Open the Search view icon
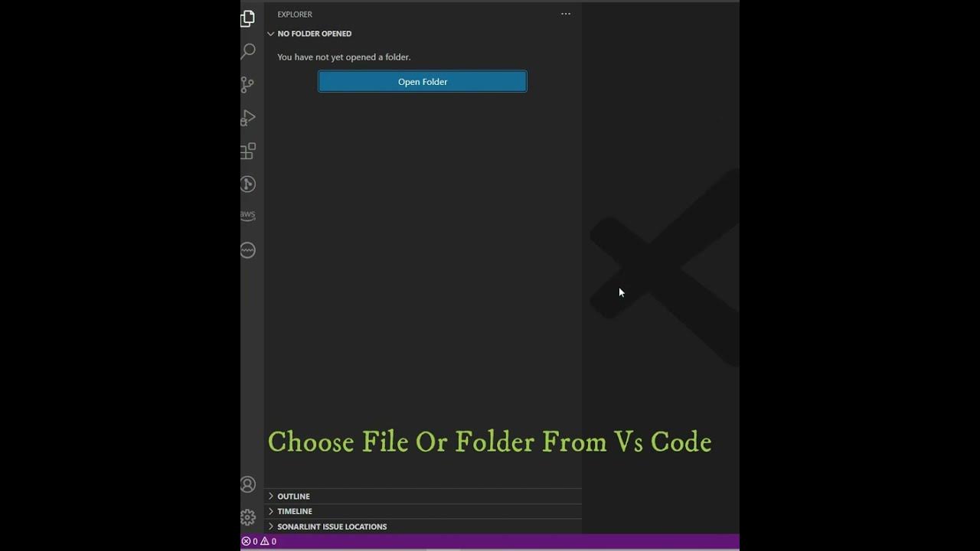980x551 pixels. click(x=248, y=51)
